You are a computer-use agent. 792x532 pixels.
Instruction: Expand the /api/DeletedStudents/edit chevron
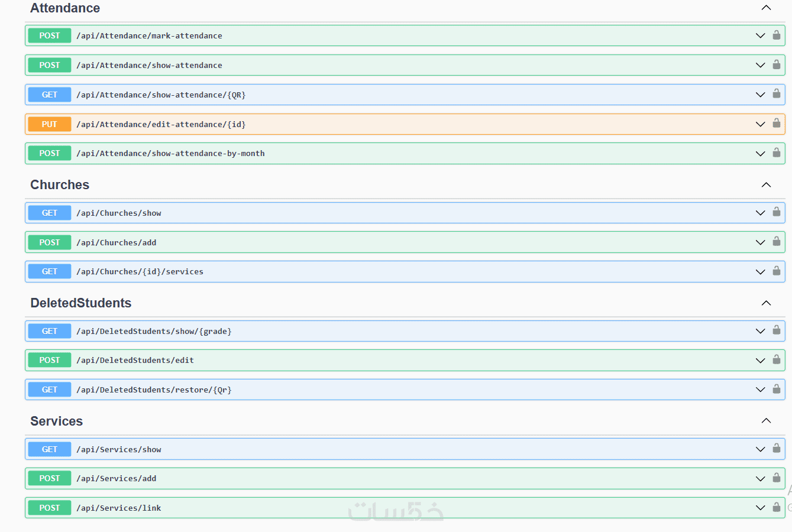(x=760, y=361)
